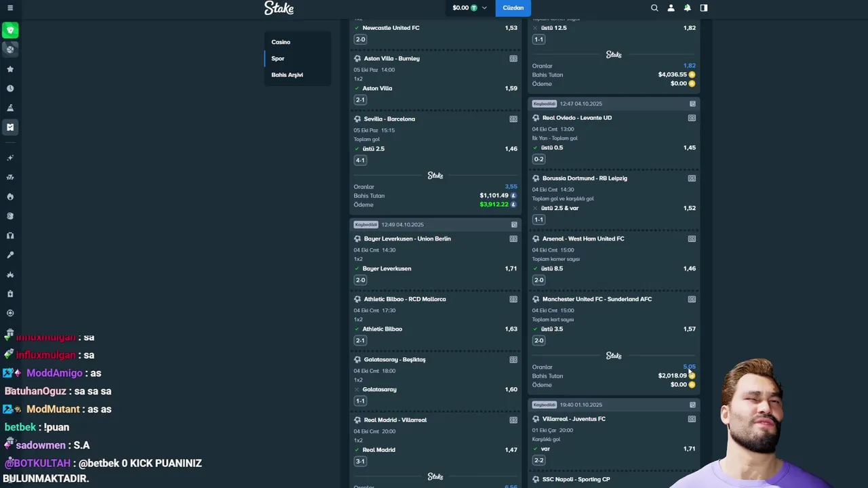The width and height of the screenshot is (868, 488).
Task: Click the flame icon in sidebar
Action: 10,197
